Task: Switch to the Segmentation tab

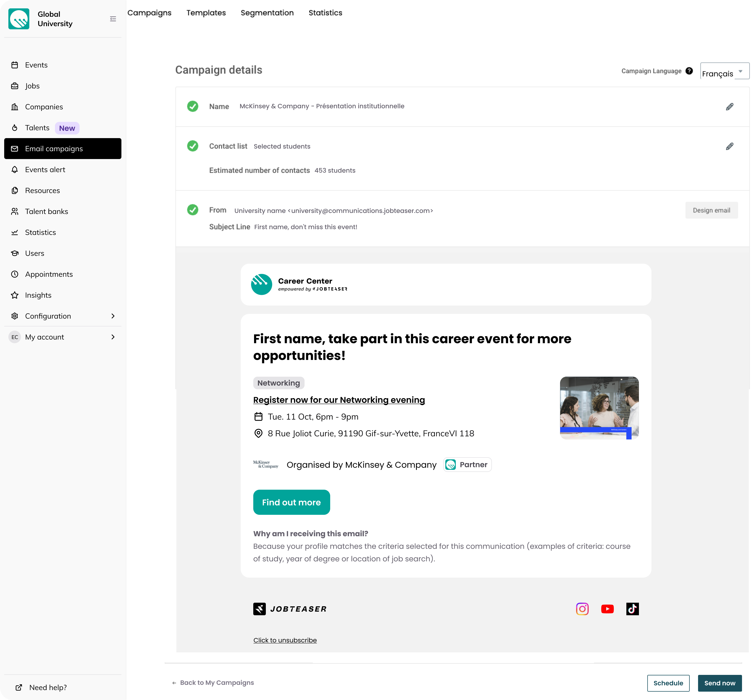Action: 267,13
